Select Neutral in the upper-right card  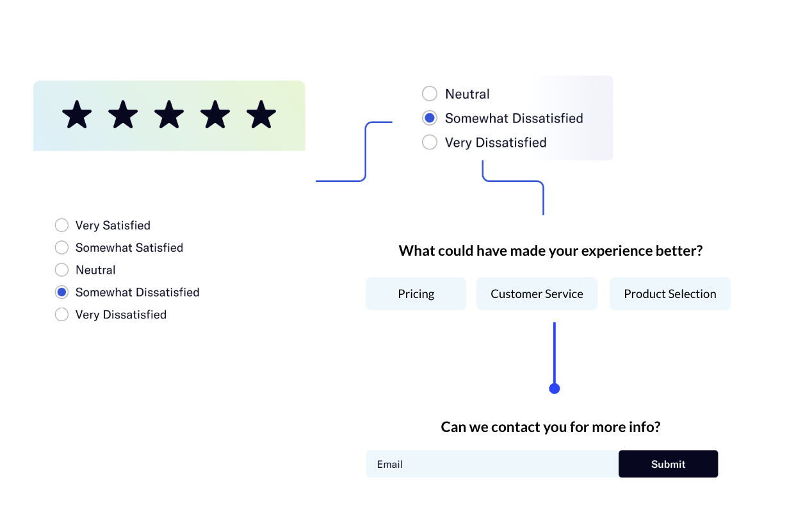[x=430, y=94]
